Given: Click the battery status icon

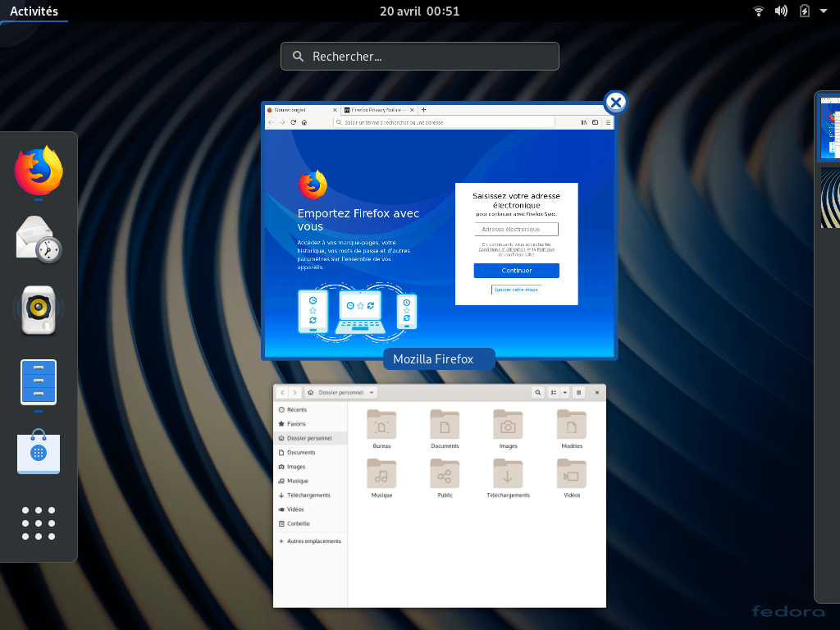Looking at the screenshot, I should tap(804, 11).
